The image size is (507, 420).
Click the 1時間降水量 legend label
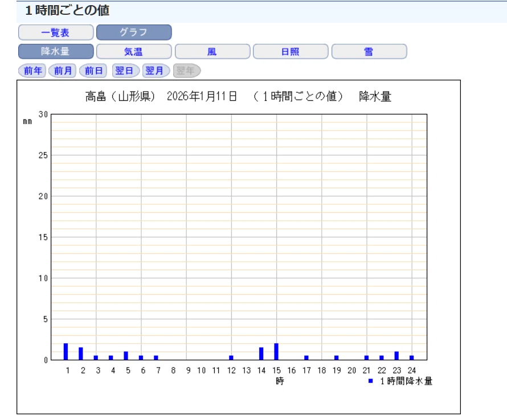point(406,381)
